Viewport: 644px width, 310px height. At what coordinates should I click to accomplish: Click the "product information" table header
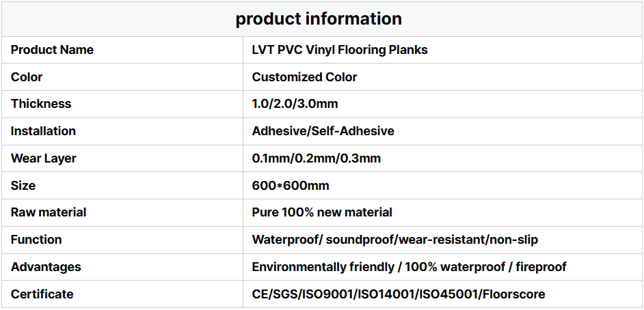tap(319, 18)
